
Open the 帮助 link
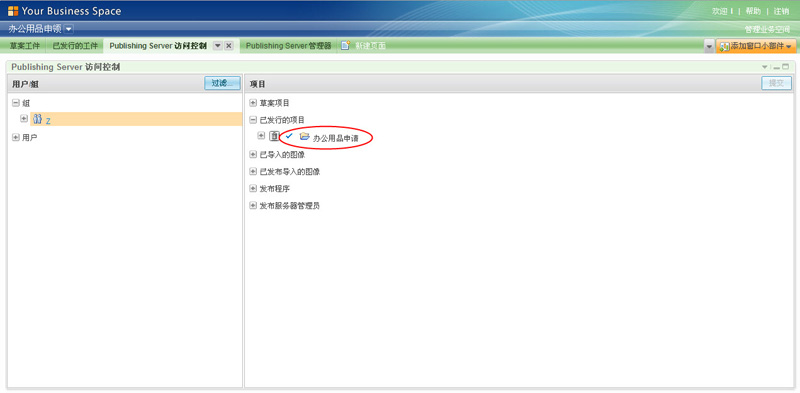coord(753,11)
